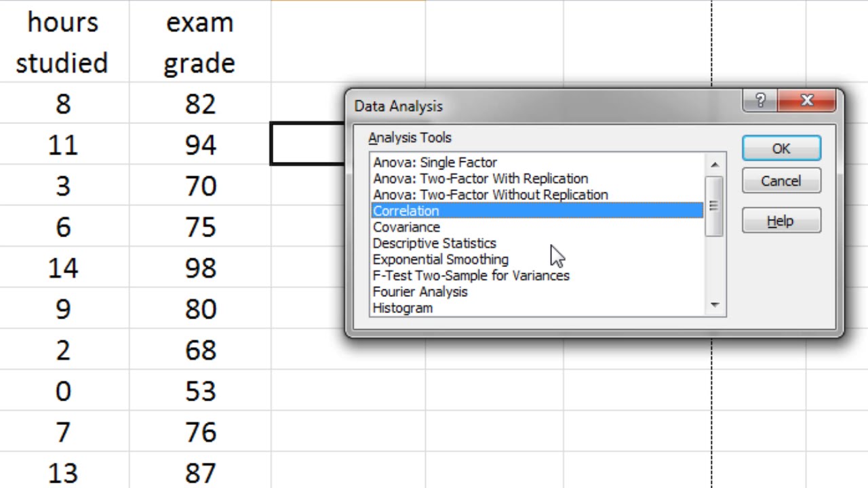Click the dialog help question mark icon
The width and height of the screenshot is (868, 488).
pos(760,102)
